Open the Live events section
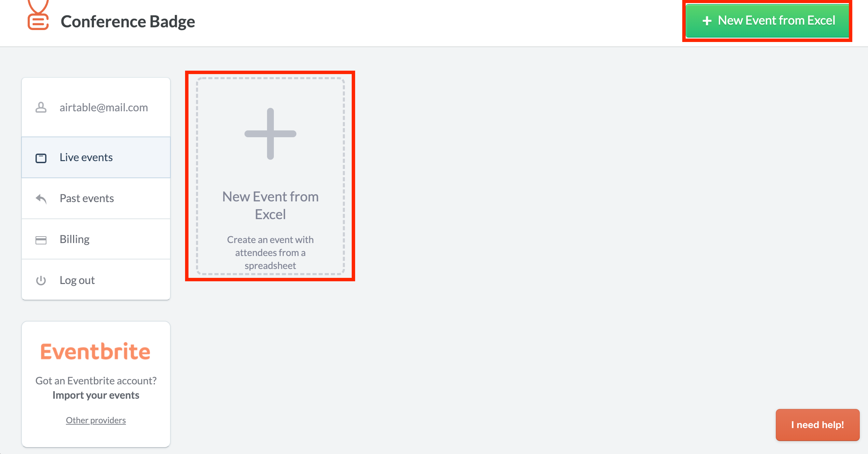The width and height of the screenshot is (868, 454). click(96, 157)
